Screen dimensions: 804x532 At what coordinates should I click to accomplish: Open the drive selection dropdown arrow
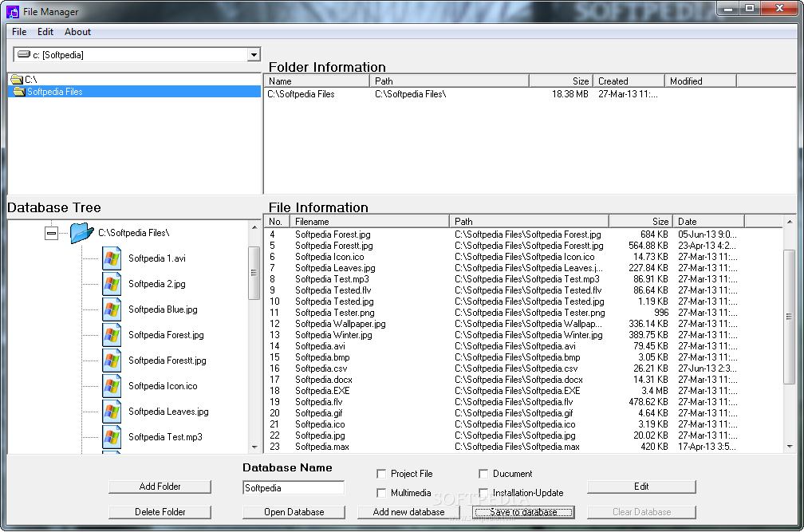point(254,54)
